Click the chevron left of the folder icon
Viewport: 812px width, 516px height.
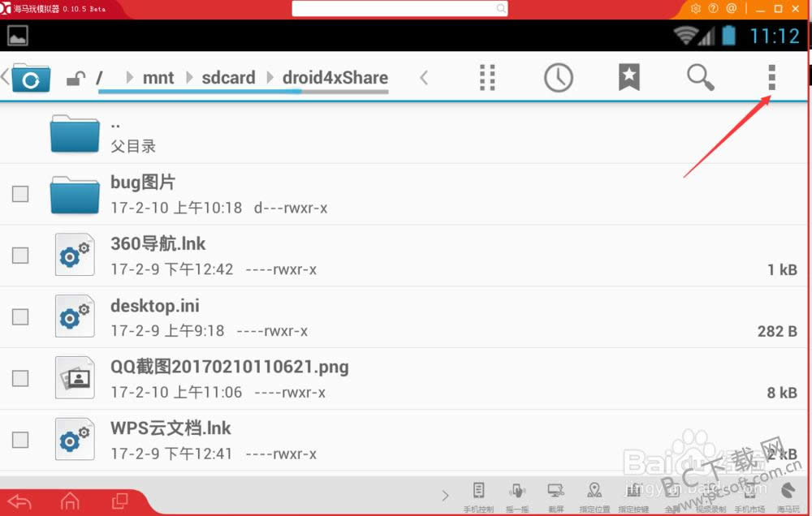point(5,78)
